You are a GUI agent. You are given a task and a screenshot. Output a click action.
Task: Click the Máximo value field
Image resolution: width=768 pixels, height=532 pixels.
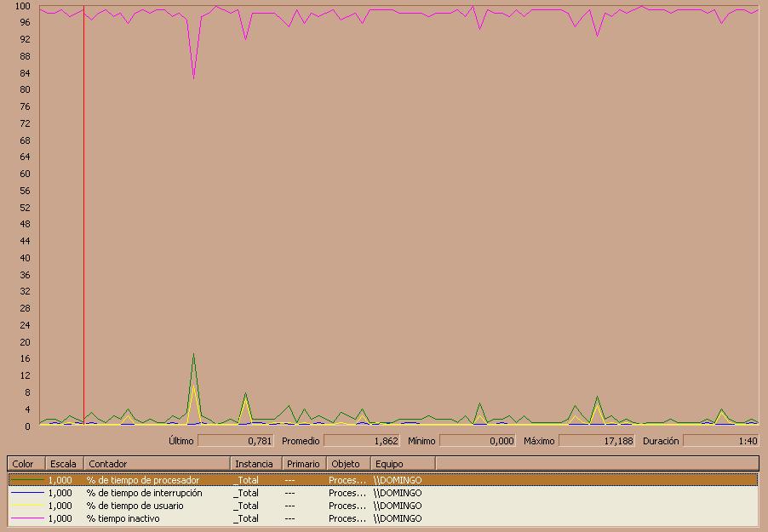597,440
